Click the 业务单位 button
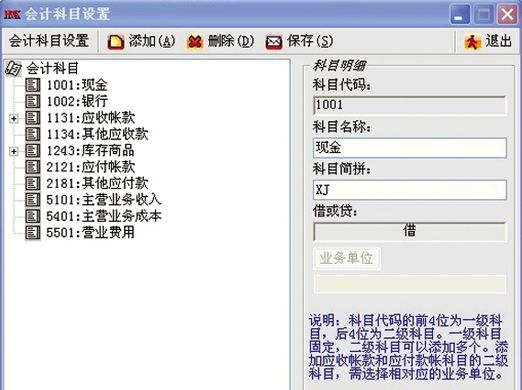Viewport: 522px width, 390px height. [x=346, y=258]
